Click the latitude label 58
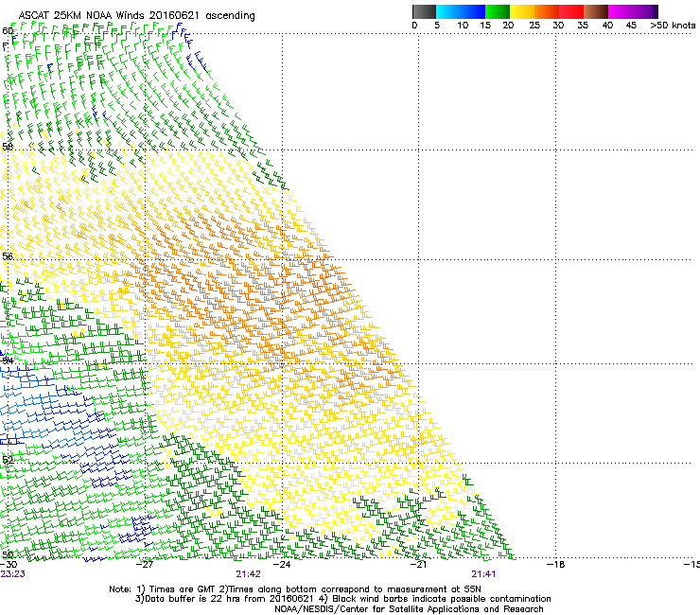This screenshot has height=615, width=700. click(8, 147)
